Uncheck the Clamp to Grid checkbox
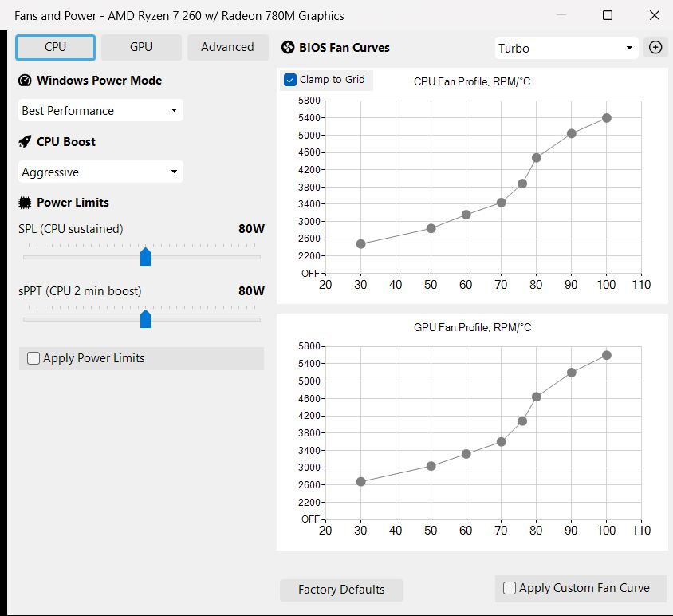Screen dimensions: 673x616 (x=290, y=80)
